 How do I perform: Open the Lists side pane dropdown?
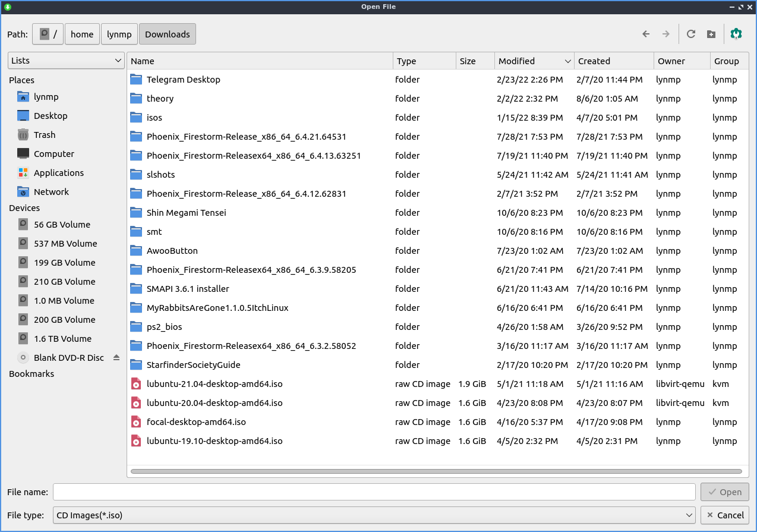tap(66, 61)
